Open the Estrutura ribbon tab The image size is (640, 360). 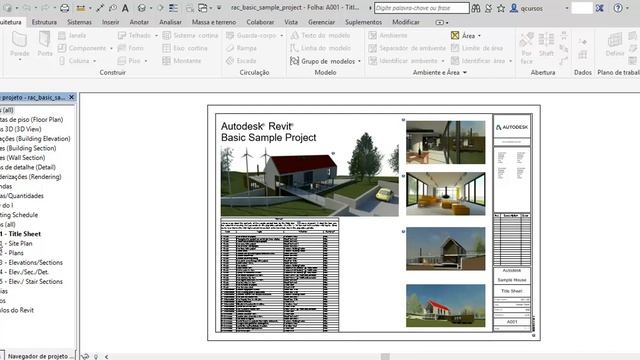pos(44,22)
